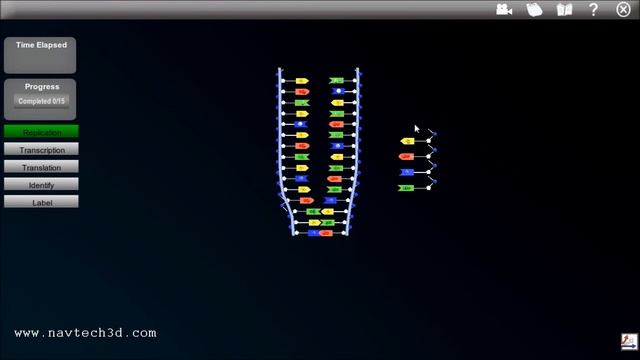Click the Time Elapsed panel

40,55
